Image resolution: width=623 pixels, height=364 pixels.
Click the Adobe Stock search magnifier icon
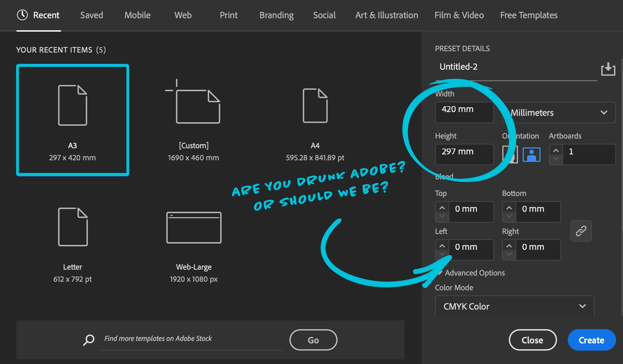pyautogui.click(x=89, y=340)
